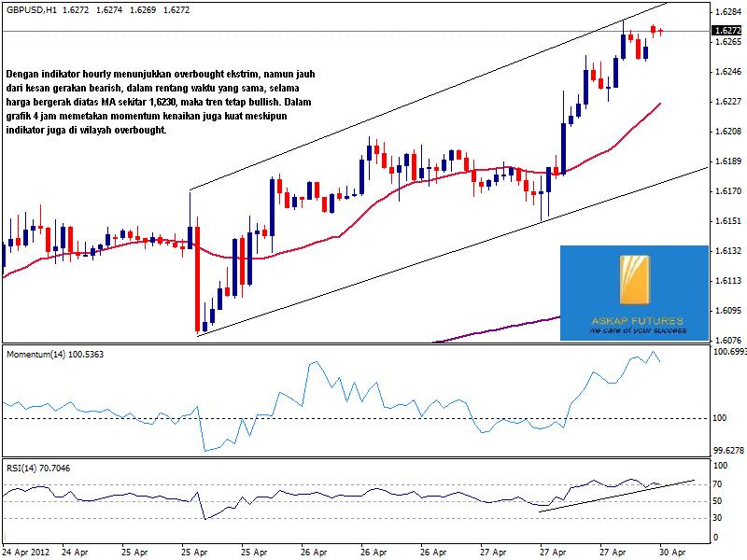Click the '24 Apr 2012' date label

[x=24, y=553]
